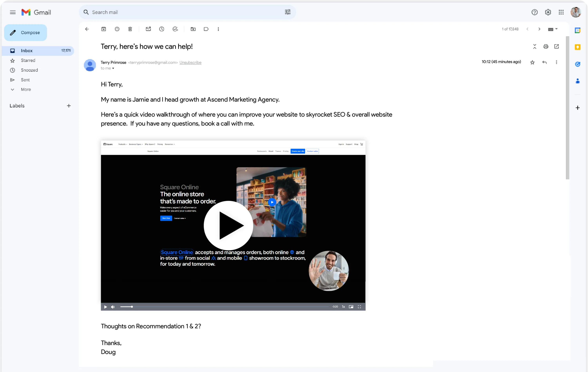Click the presenter webcam bubble thumbnail
The width and height of the screenshot is (588, 372).
329,271
